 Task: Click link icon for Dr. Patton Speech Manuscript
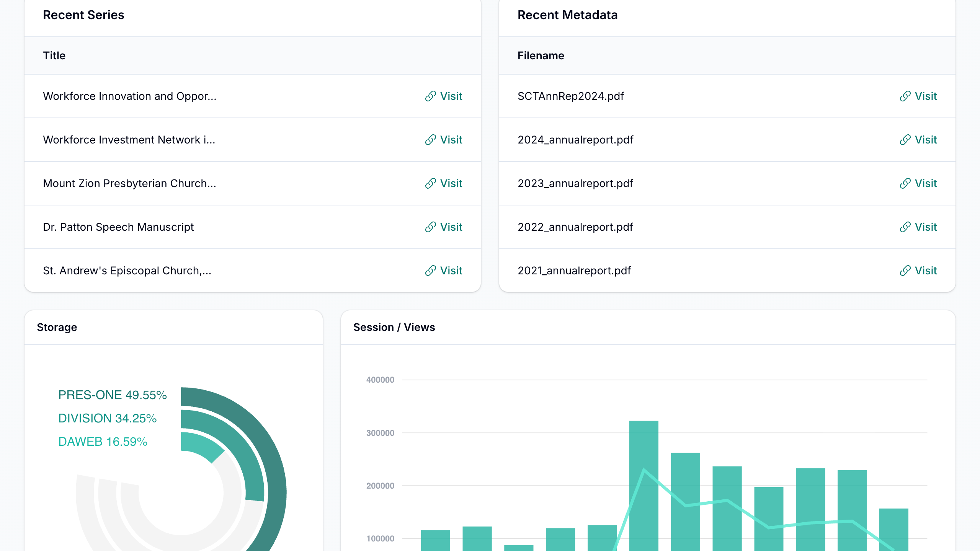[x=430, y=227]
